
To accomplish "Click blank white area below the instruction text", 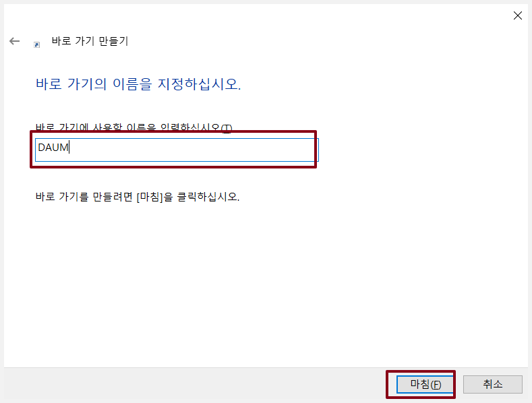I will coord(264,282).
